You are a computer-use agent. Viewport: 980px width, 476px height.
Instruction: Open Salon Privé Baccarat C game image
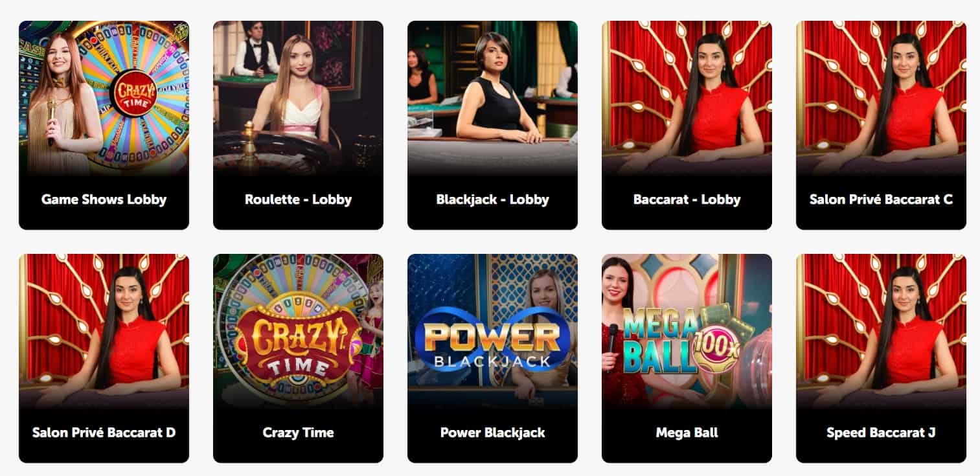(x=881, y=98)
